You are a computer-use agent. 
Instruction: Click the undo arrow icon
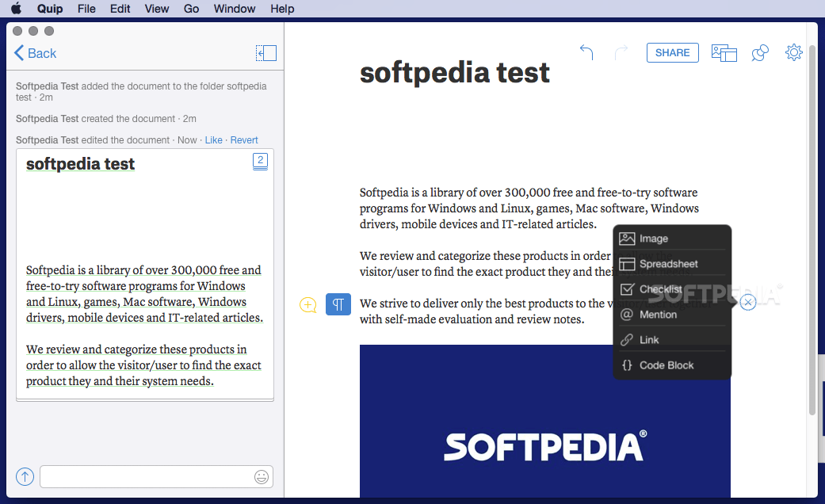586,51
